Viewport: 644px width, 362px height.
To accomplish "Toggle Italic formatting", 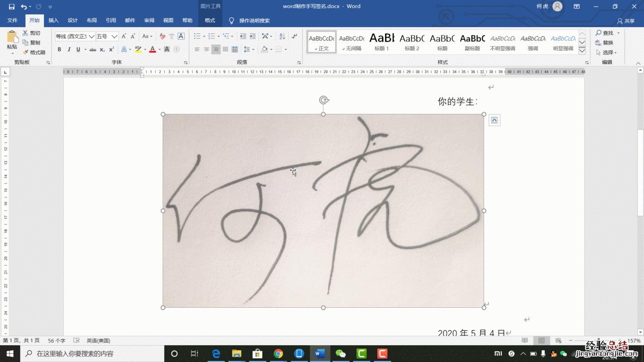I will (69, 49).
